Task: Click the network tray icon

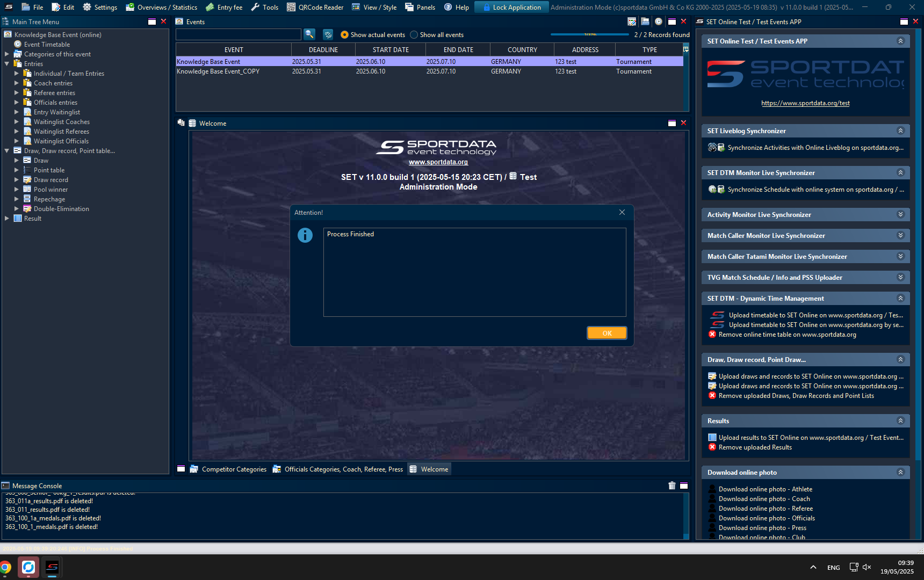Action: [854, 567]
